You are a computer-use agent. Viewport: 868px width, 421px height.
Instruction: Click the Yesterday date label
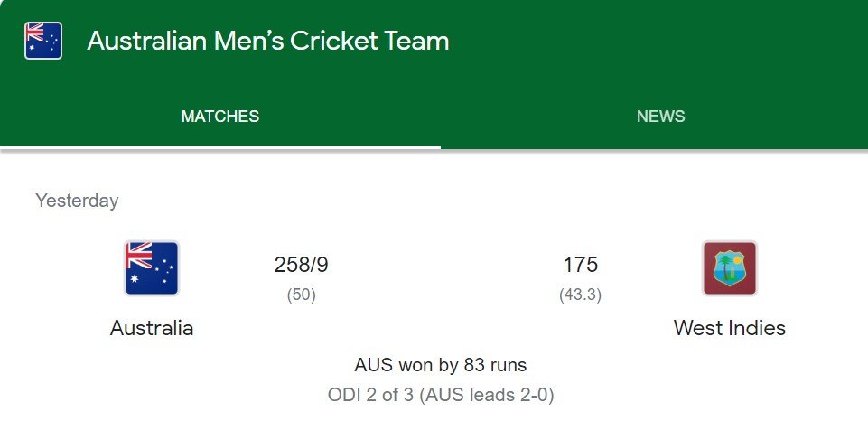click(77, 201)
